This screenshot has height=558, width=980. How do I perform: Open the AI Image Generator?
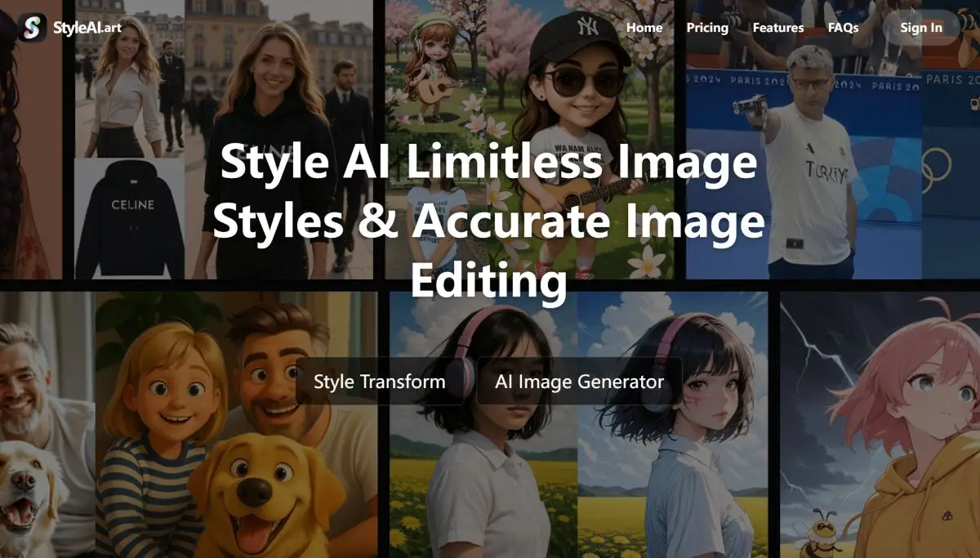point(579,381)
